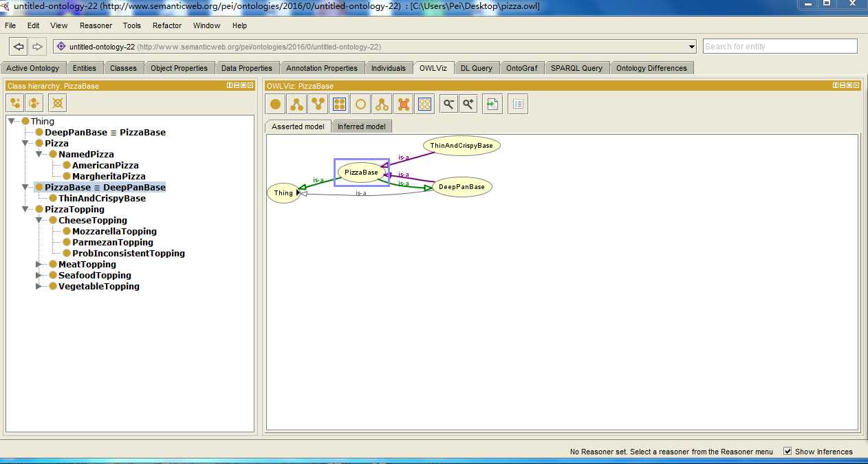Screen dimensions: 868x464
Task: Click the Delete selected class icon
Action: tap(58, 103)
